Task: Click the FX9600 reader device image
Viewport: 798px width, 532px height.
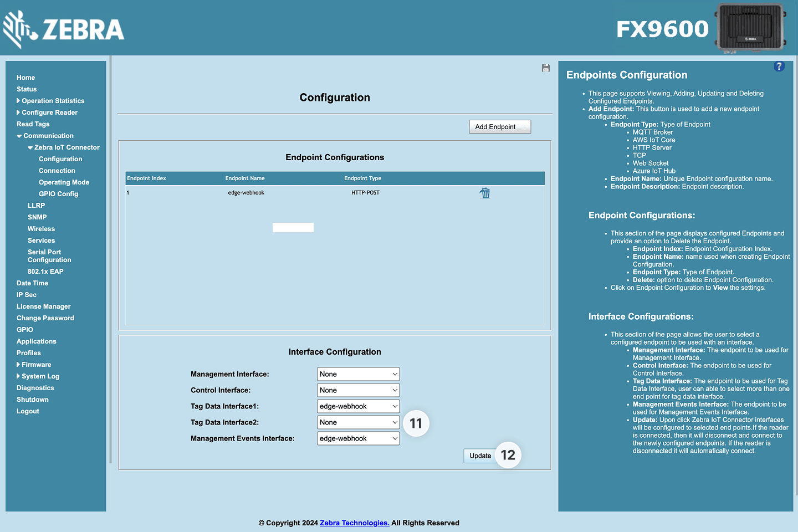Action: [x=751, y=28]
